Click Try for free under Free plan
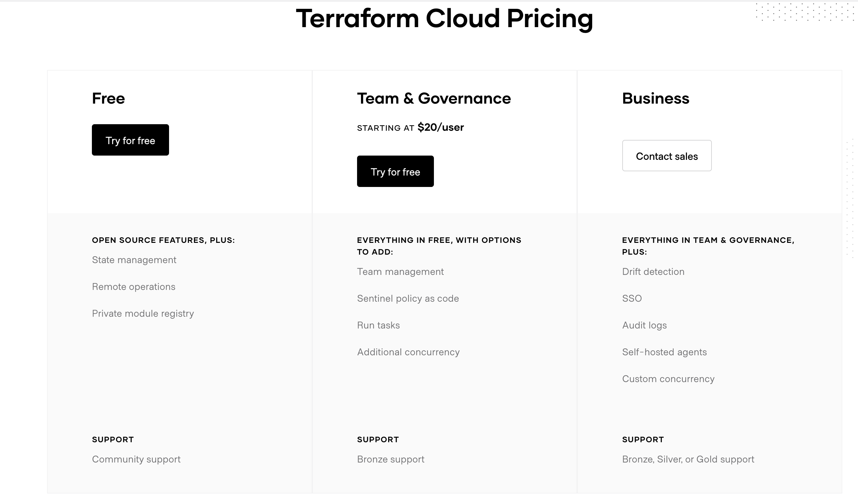 click(x=130, y=140)
